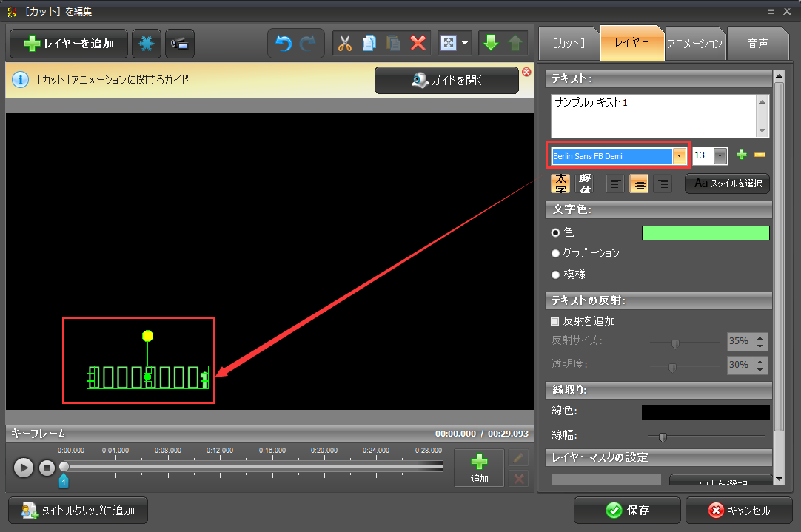Open the fit-view dropdown arrow
The width and height of the screenshot is (801, 532).
[x=466, y=44]
